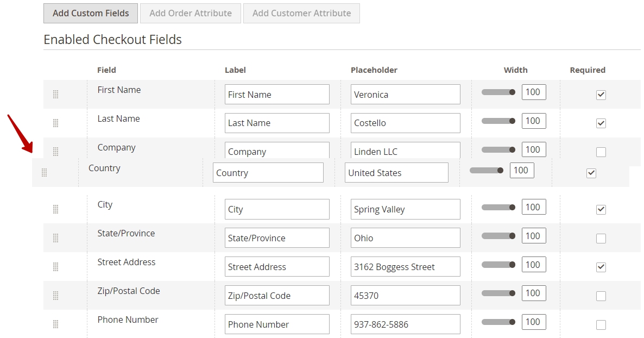
Task: Click the Required column header
Action: click(588, 70)
